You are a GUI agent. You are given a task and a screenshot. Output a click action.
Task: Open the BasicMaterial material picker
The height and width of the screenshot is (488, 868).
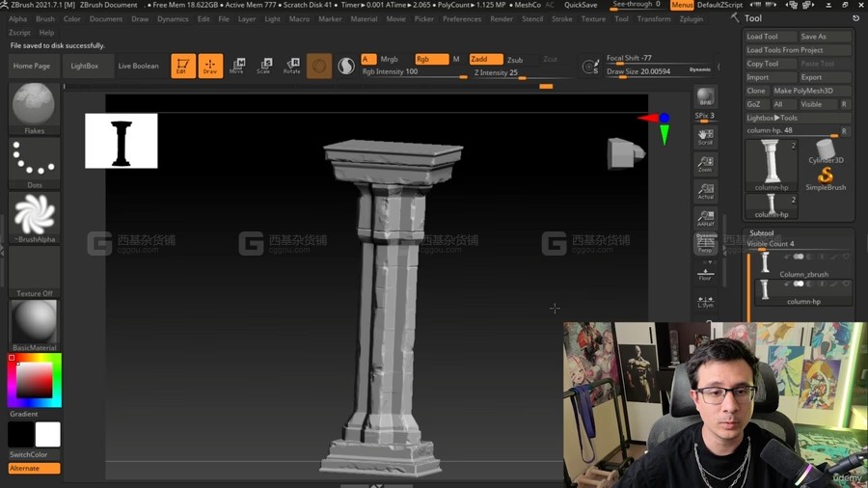(35, 326)
